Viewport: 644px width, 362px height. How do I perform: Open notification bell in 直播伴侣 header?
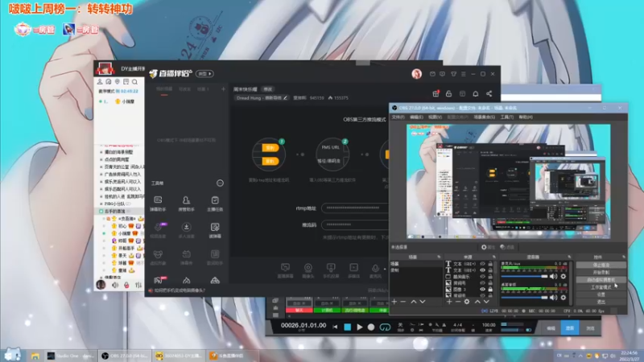[x=476, y=93]
